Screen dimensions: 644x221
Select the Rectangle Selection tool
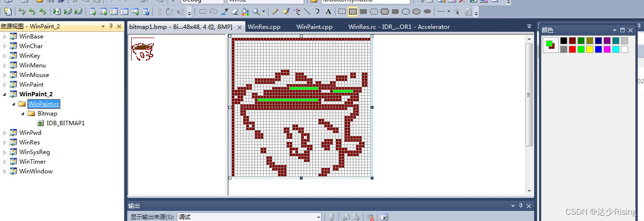[x=203, y=11]
